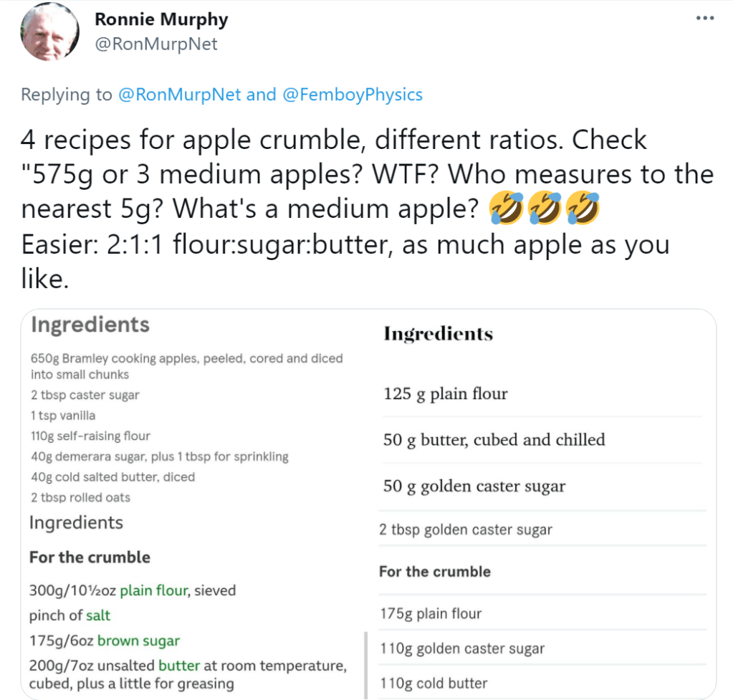
Task: Click the green butter link
Action: (179, 666)
